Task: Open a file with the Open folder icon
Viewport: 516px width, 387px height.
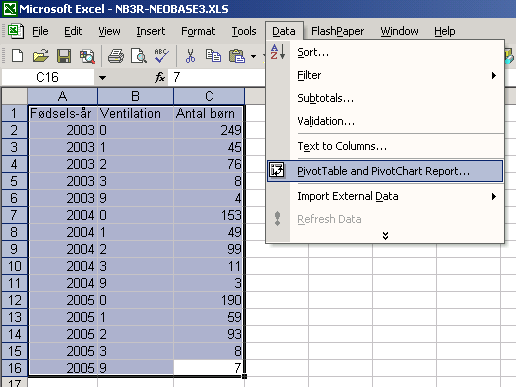Action: click(41, 56)
